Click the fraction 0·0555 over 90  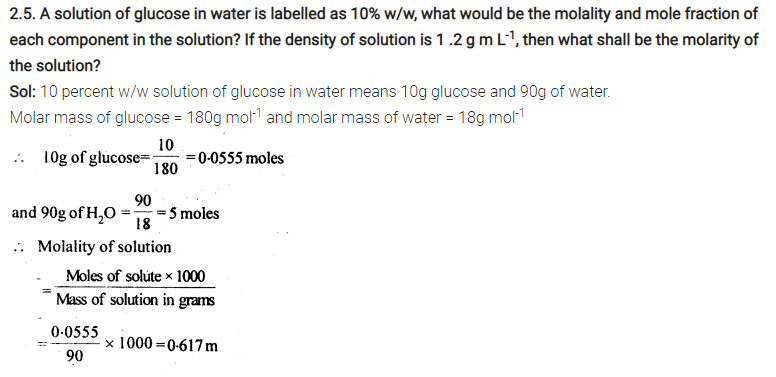pos(75,343)
